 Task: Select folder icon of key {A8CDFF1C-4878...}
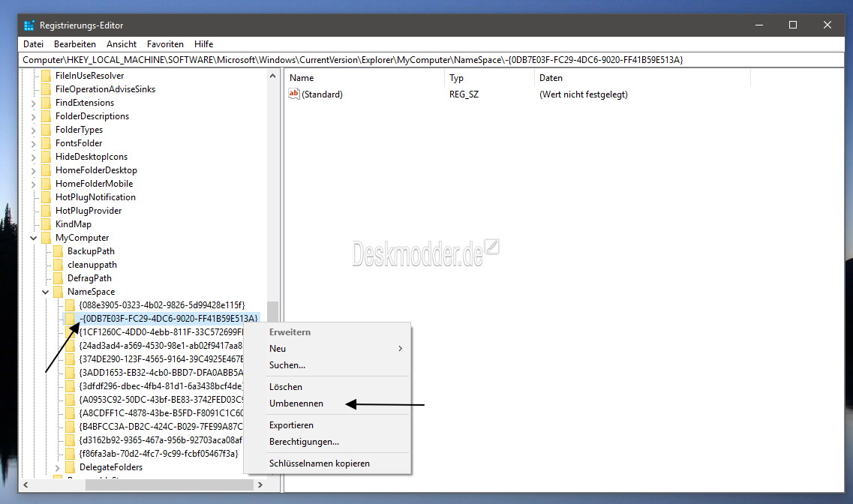pos(71,412)
